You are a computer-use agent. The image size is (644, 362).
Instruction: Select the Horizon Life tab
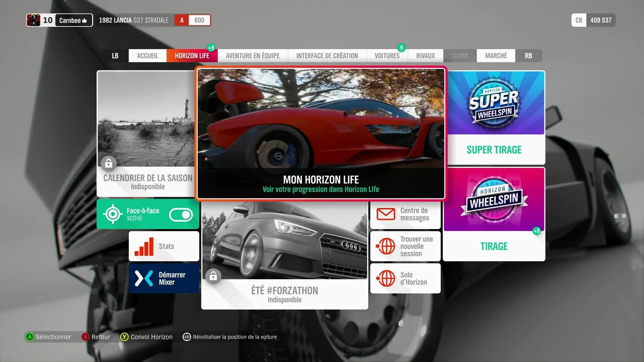[192, 56]
